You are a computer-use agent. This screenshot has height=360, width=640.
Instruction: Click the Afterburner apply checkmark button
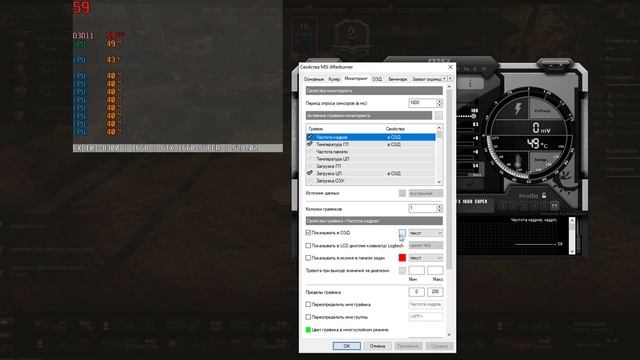470,184
